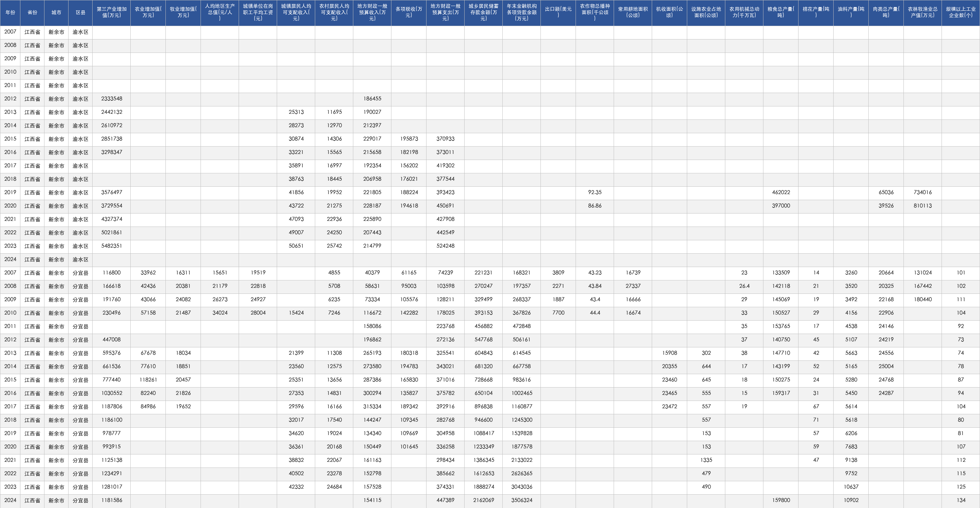Select the cell showing 810113
This screenshot has width=980, height=508.
pos(923,206)
